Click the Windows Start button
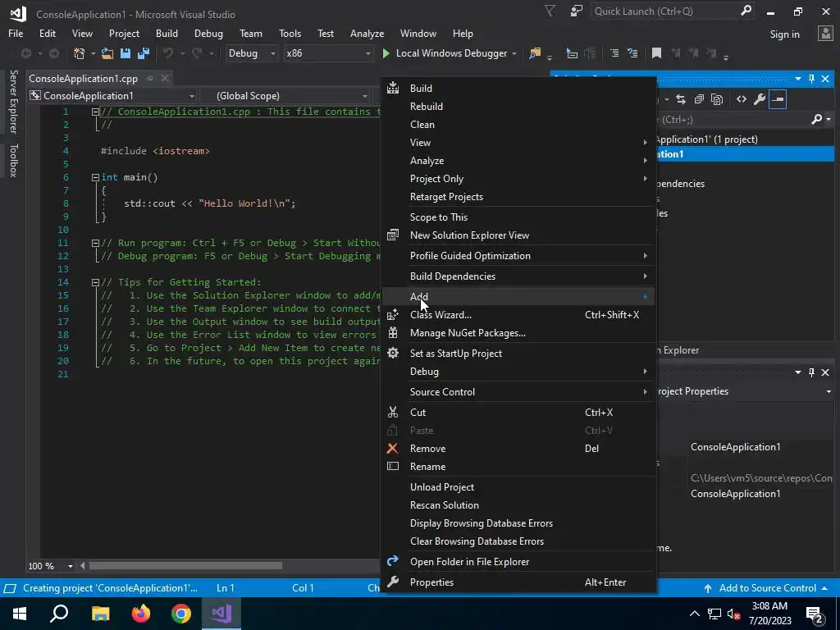Viewport: 840px width, 630px height. [x=20, y=614]
